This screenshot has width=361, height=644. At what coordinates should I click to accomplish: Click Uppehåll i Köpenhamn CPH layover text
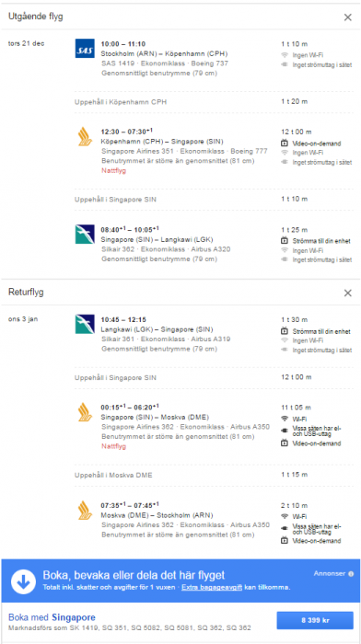point(121,102)
